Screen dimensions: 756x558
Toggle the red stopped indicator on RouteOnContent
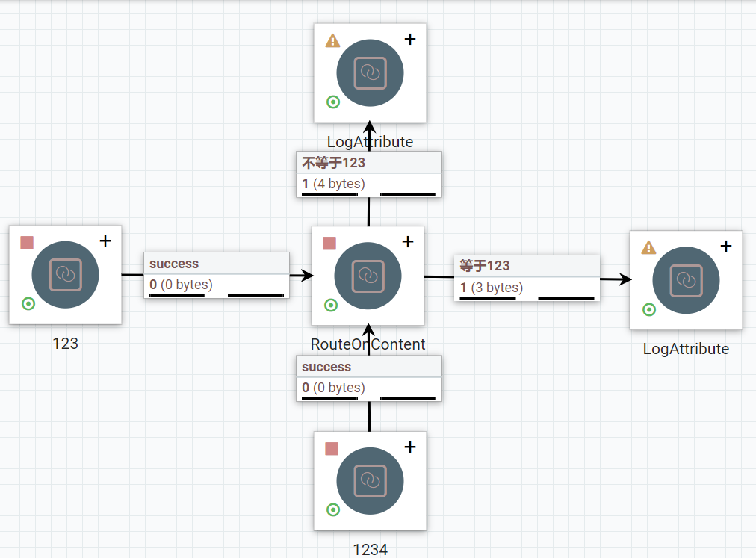click(x=329, y=244)
